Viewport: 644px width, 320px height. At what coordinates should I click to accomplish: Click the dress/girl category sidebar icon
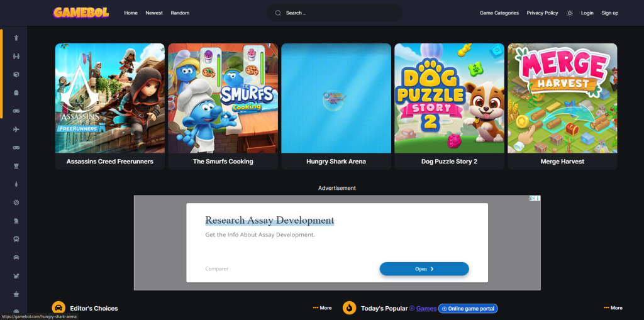(x=16, y=184)
